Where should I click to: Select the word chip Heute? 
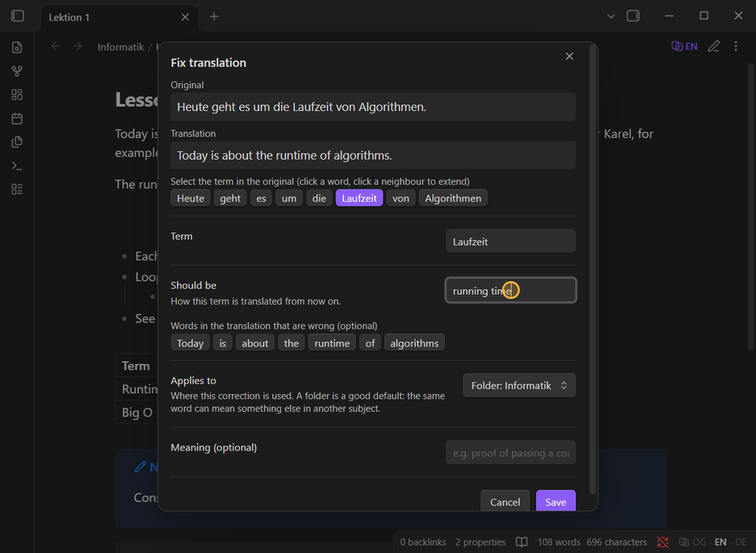pyautogui.click(x=191, y=199)
